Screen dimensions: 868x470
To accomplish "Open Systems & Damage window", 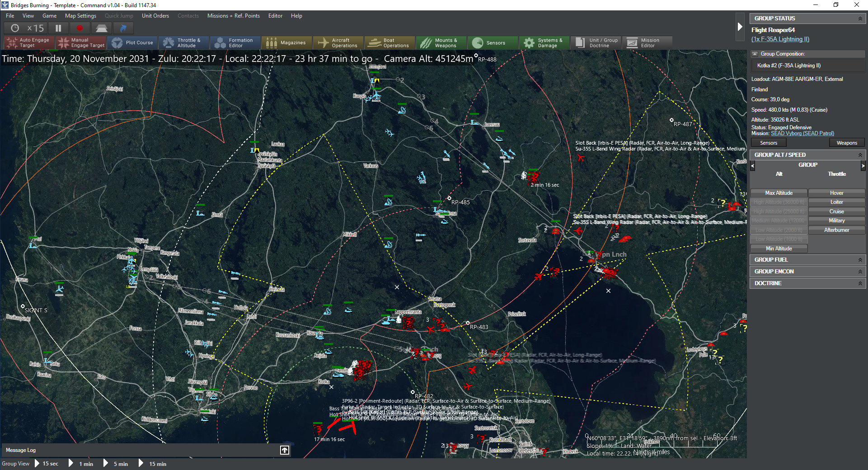I will [x=544, y=43].
